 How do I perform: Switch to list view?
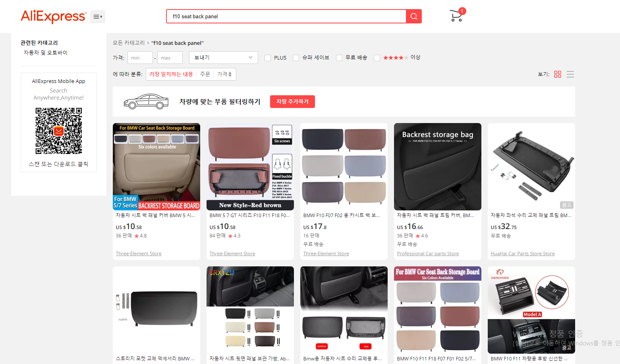[x=570, y=74]
